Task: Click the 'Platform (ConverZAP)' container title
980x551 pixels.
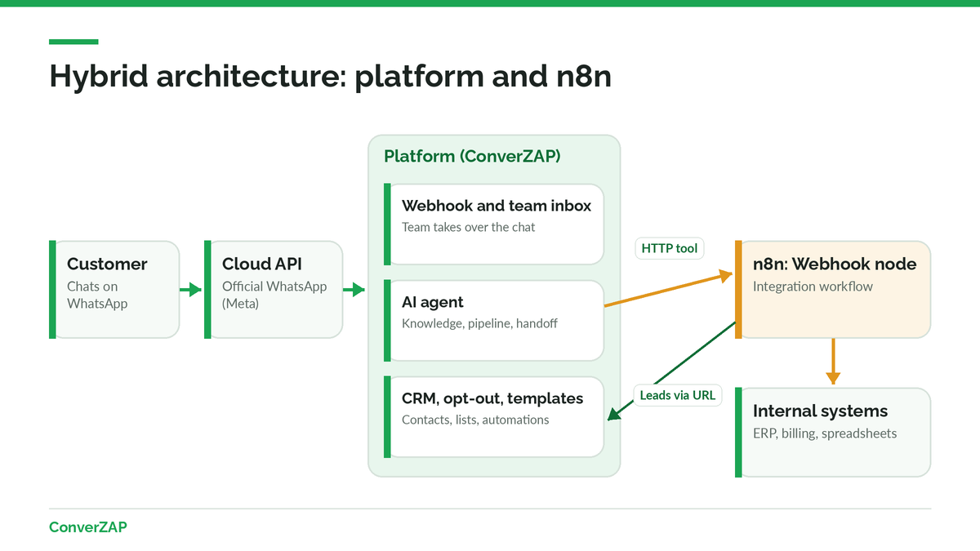Action: [473, 156]
